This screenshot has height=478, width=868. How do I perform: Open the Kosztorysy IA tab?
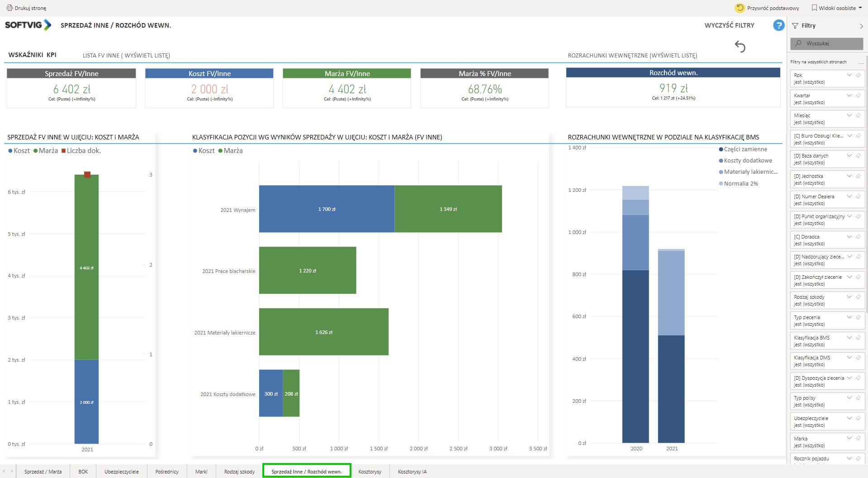(412, 472)
